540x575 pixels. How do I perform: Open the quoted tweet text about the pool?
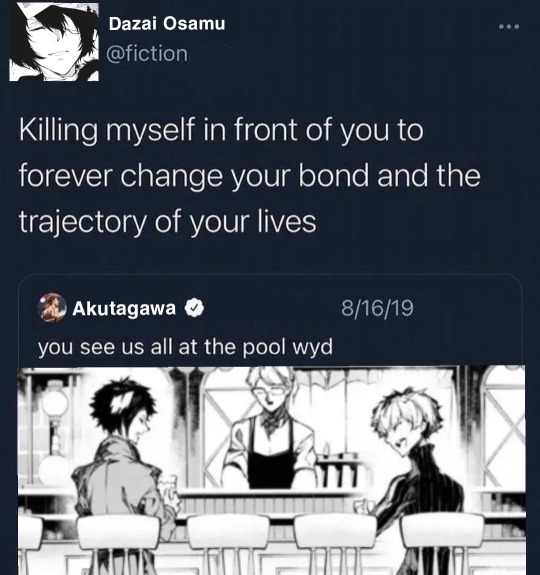point(185,347)
